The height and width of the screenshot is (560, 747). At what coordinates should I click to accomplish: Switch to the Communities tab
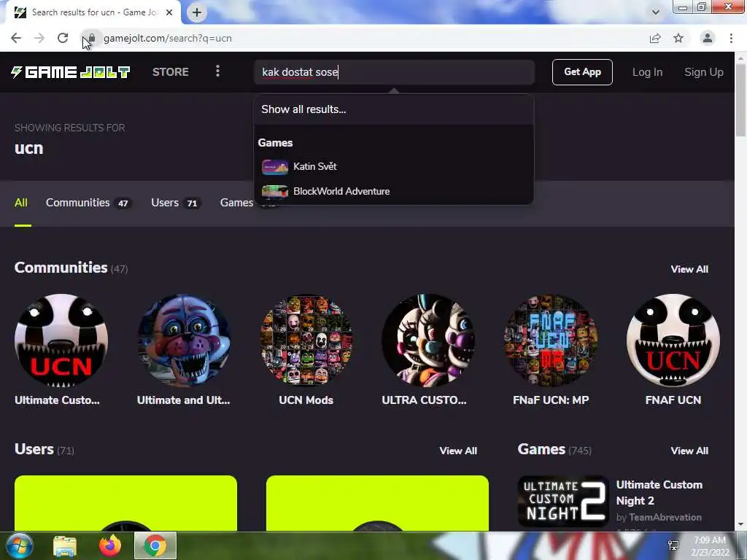tap(88, 203)
